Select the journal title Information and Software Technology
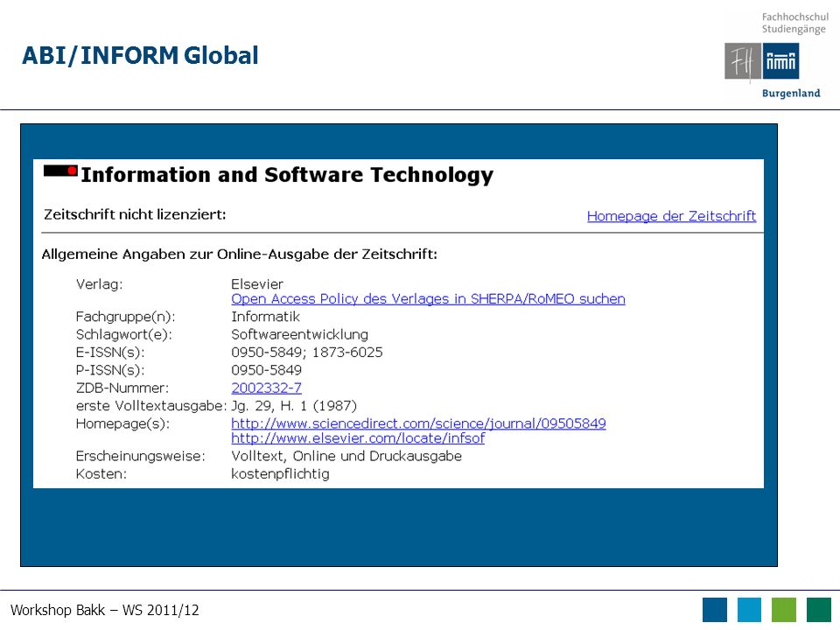This screenshot has height=630, width=840. click(287, 175)
